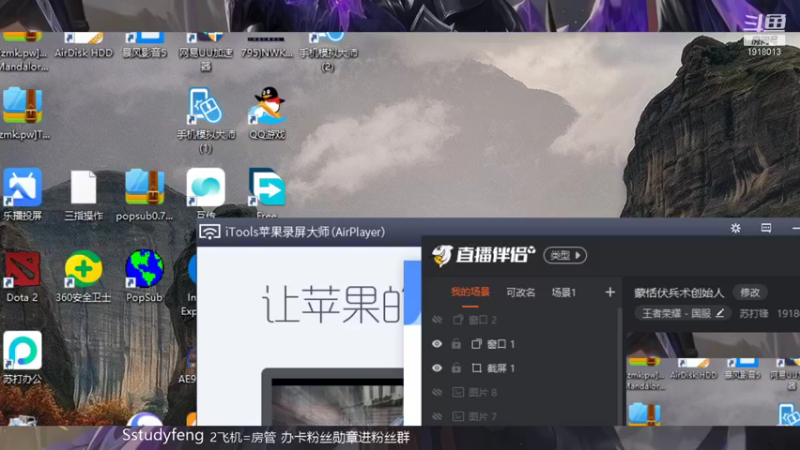
Task: Hide the 窗口 1 source with its eye icon
Action: coord(437,344)
